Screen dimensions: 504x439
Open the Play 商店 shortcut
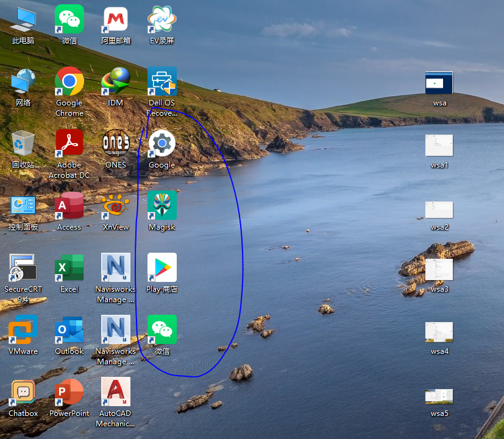click(161, 269)
